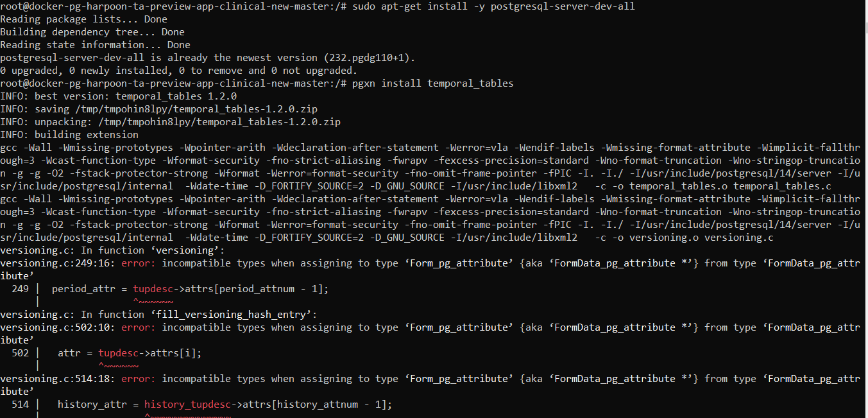Click the 'INFO: building extension' line

69,135
